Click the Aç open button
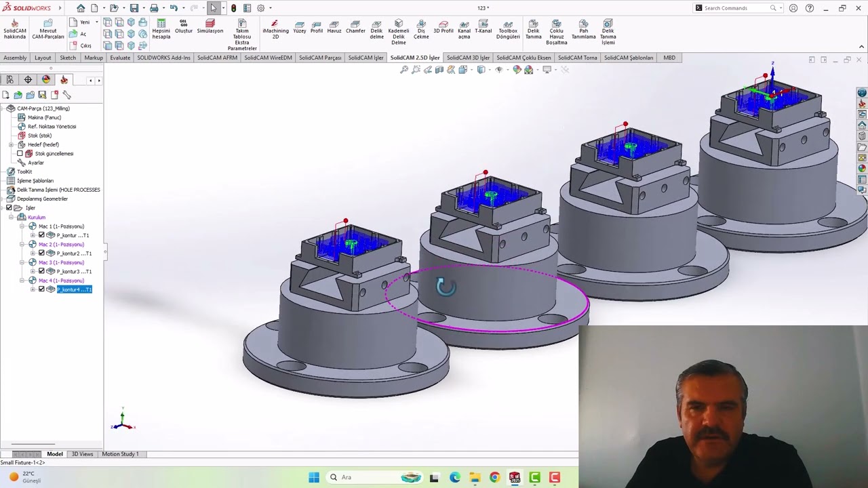This screenshot has width=868, height=488. click(78, 34)
